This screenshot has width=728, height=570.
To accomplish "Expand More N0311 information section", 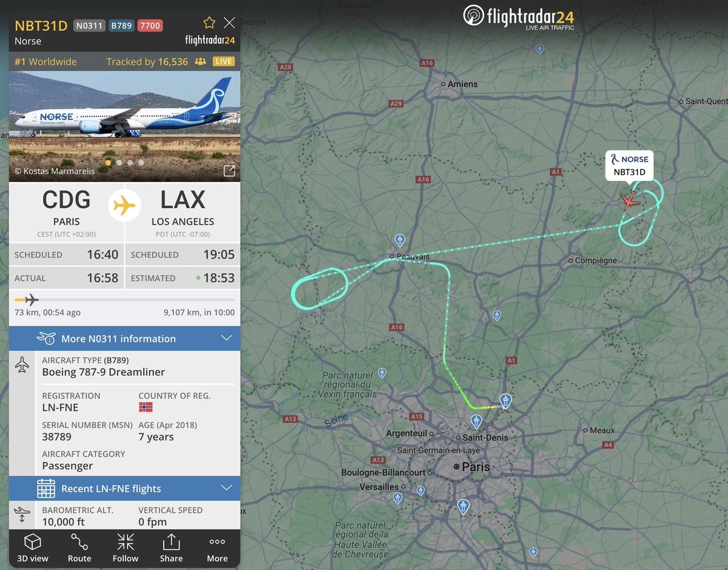I will tap(124, 338).
